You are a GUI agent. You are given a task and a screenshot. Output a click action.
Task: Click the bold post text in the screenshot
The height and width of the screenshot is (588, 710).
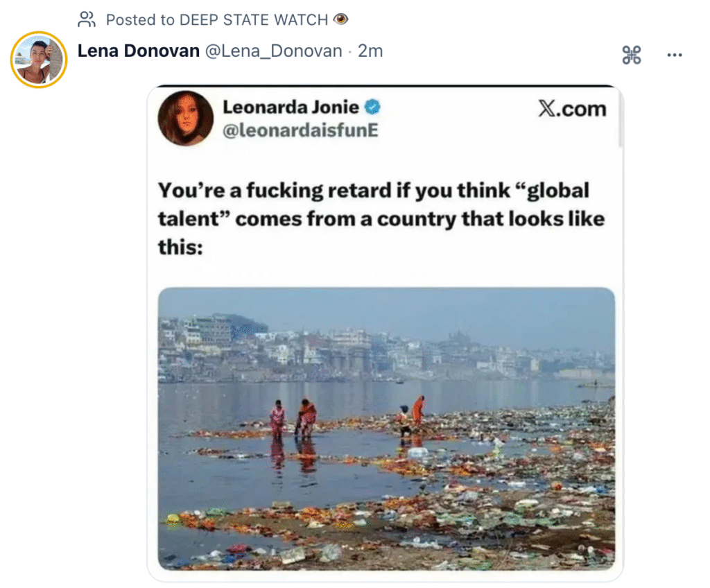point(381,218)
